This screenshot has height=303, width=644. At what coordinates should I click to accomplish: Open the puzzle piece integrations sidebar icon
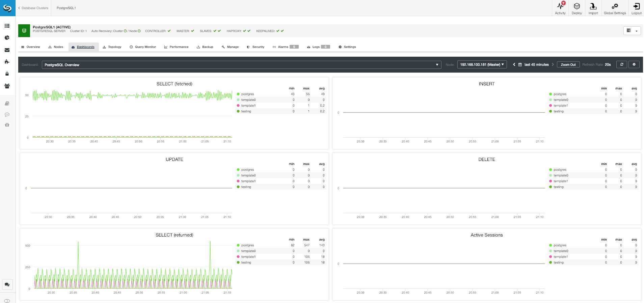7,61
